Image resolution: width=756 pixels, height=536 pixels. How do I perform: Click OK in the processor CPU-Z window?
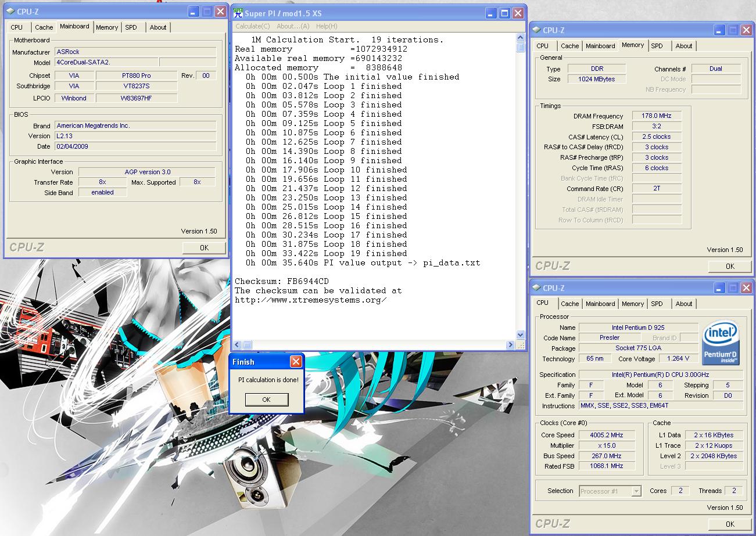click(730, 524)
